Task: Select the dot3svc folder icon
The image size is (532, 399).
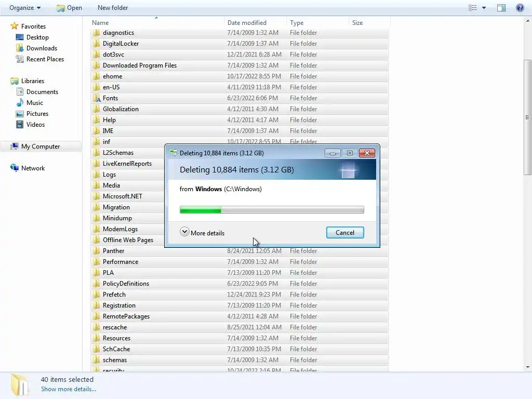Action: [96, 54]
